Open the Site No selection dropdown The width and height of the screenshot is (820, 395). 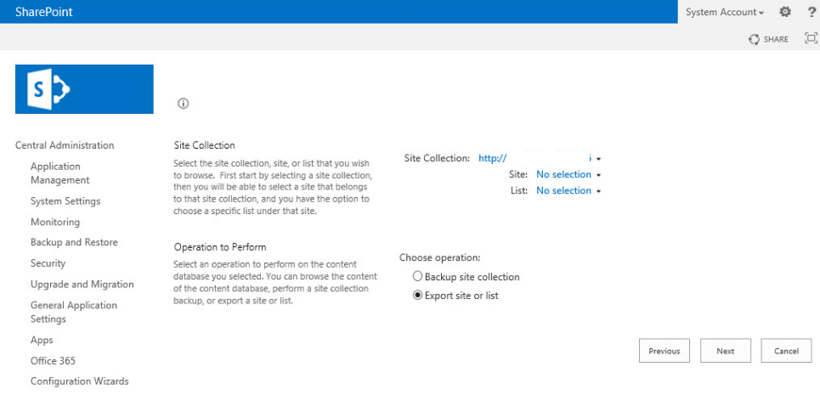tap(568, 174)
